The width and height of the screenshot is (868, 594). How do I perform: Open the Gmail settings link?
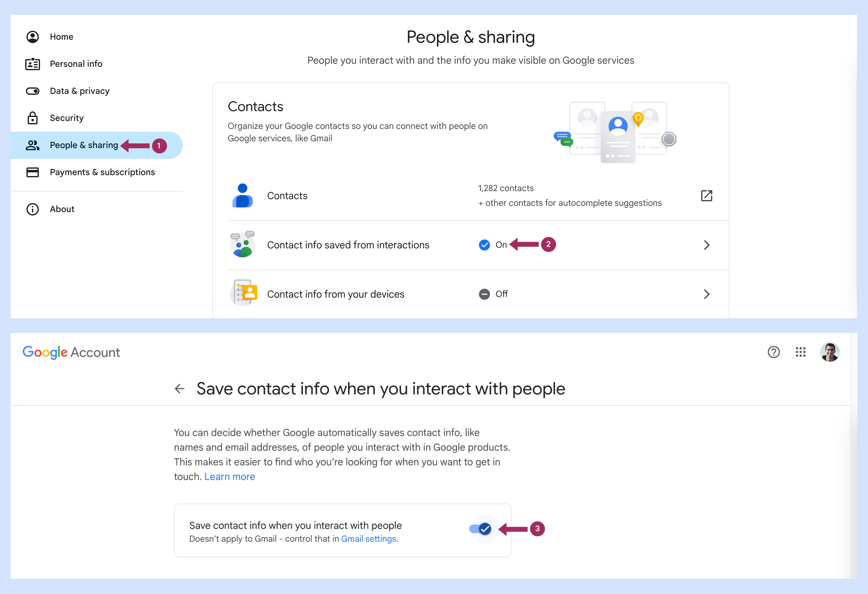pyautogui.click(x=368, y=539)
